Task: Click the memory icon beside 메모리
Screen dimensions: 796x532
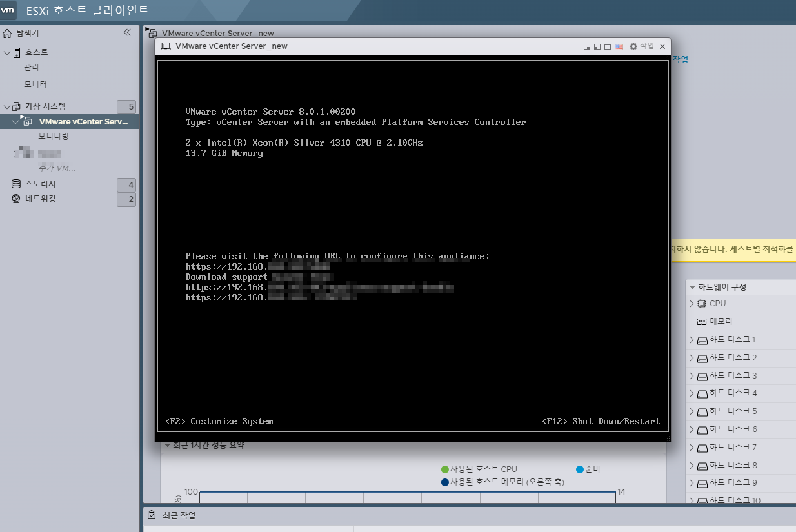Action: click(x=702, y=321)
